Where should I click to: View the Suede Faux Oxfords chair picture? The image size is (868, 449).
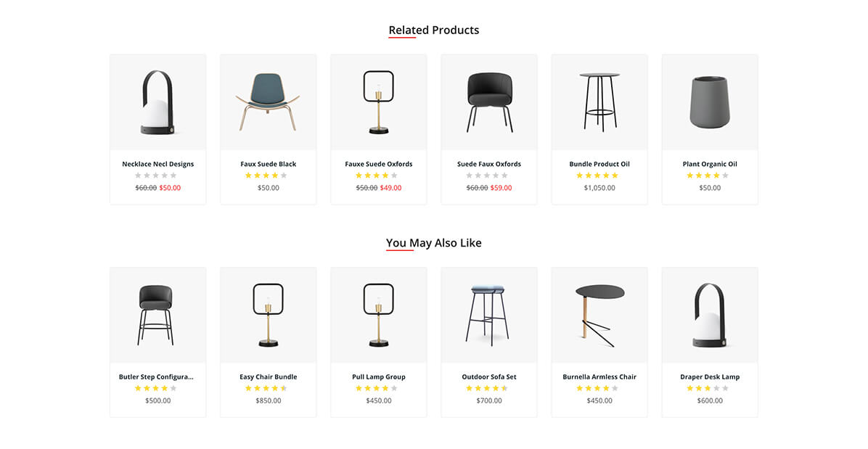pos(488,102)
